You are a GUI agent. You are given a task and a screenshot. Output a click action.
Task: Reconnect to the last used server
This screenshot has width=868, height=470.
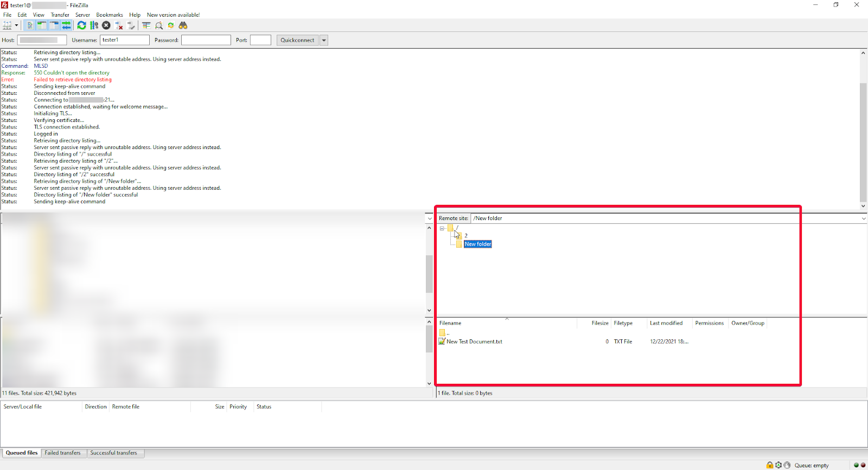(x=131, y=25)
